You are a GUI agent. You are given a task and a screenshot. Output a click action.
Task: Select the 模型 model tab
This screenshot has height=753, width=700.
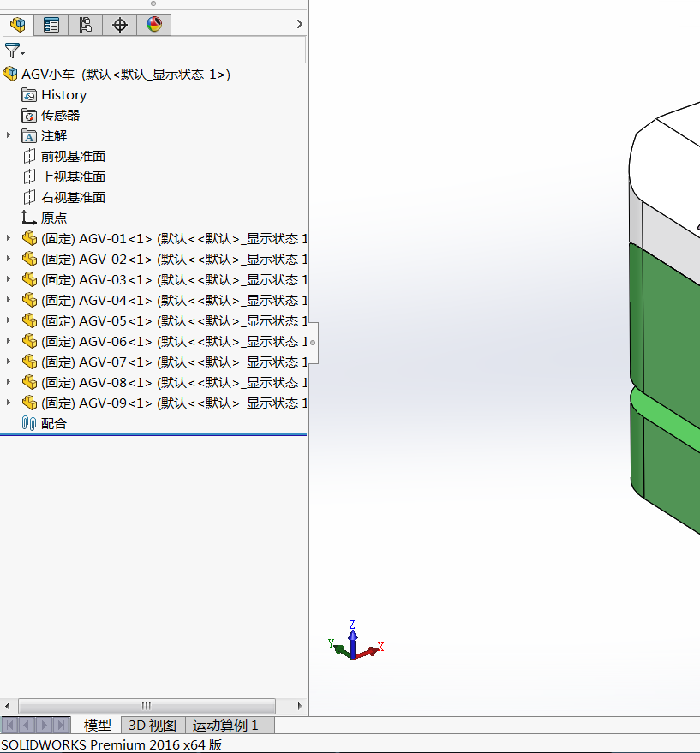pos(97,726)
